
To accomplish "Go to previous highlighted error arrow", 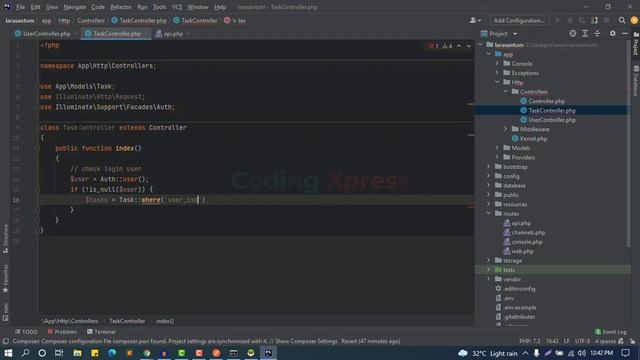I will [x=459, y=46].
